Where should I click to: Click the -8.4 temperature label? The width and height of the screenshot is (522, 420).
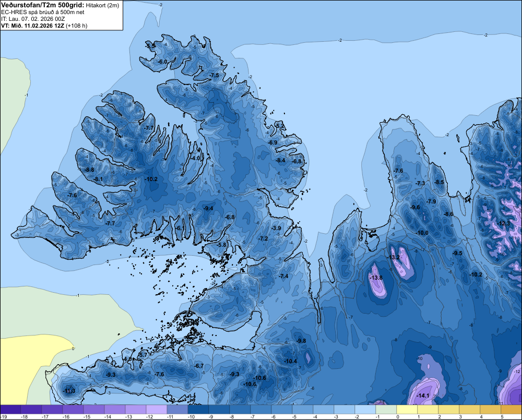point(281,160)
